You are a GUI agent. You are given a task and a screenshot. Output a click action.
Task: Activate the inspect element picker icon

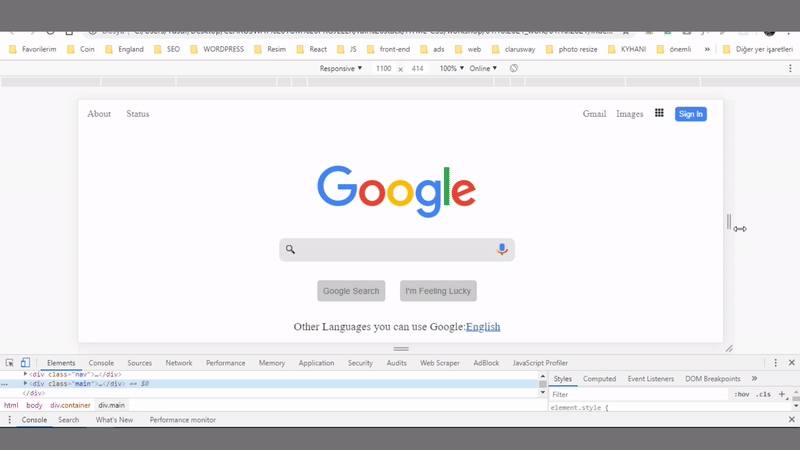pos(10,363)
